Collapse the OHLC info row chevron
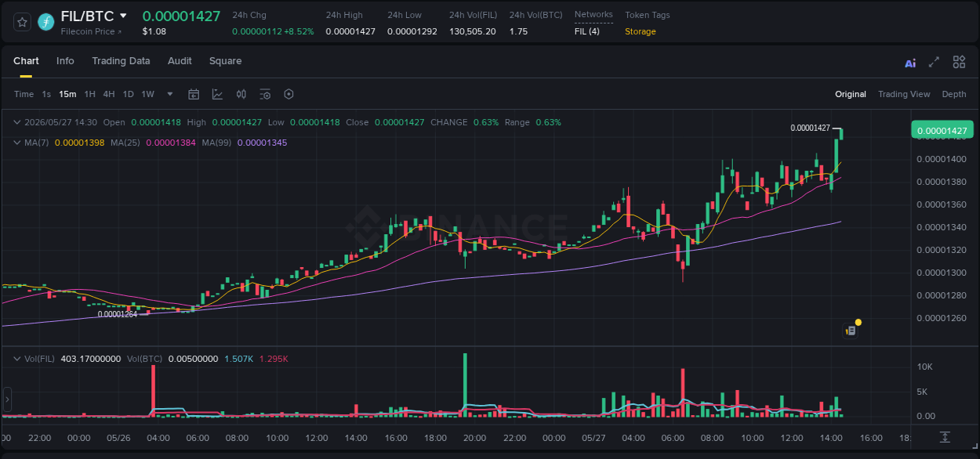The image size is (980, 459). tap(17, 122)
